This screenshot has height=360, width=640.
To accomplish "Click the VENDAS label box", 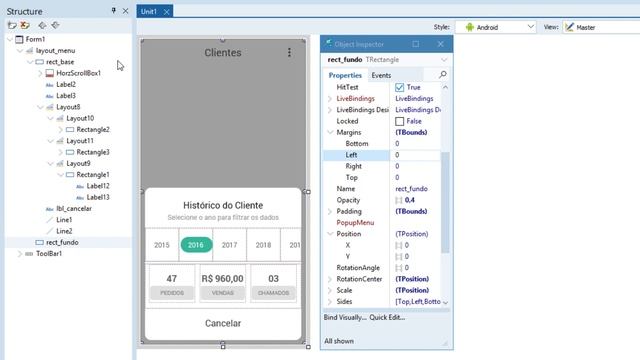I will [223, 293].
